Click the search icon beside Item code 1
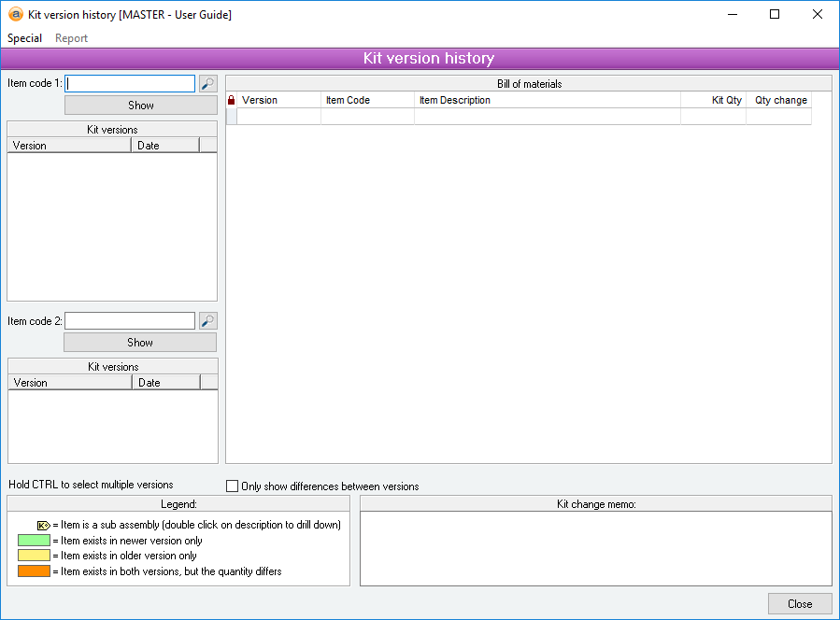Image resolution: width=840 pixels, height=620 pixels. click(207, 83)
